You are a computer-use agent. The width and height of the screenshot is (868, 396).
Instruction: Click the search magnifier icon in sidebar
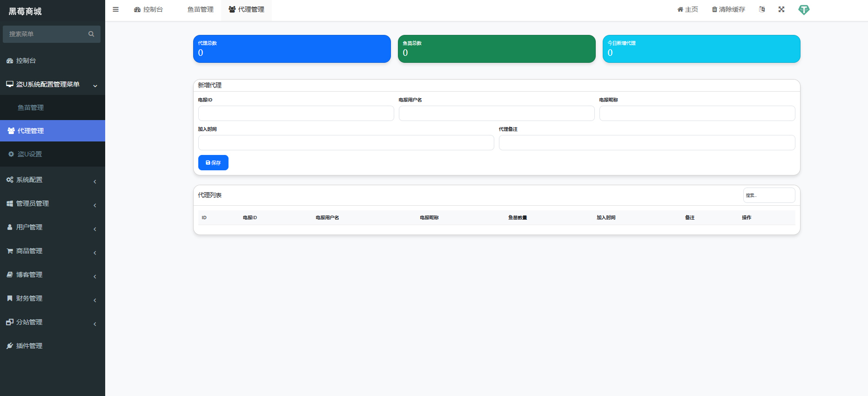coord(91,34)
